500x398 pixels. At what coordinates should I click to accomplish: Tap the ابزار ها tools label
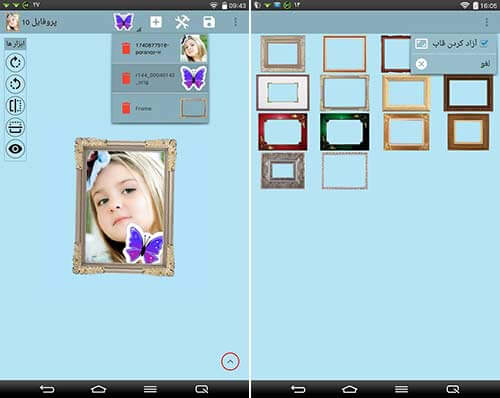point(15,44)
